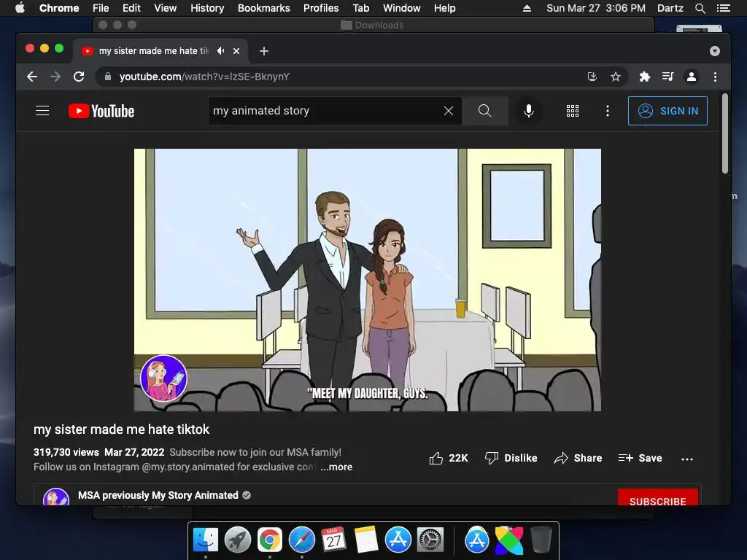Open the YouTube hamburger guide menu

click(x=42, y=111)
